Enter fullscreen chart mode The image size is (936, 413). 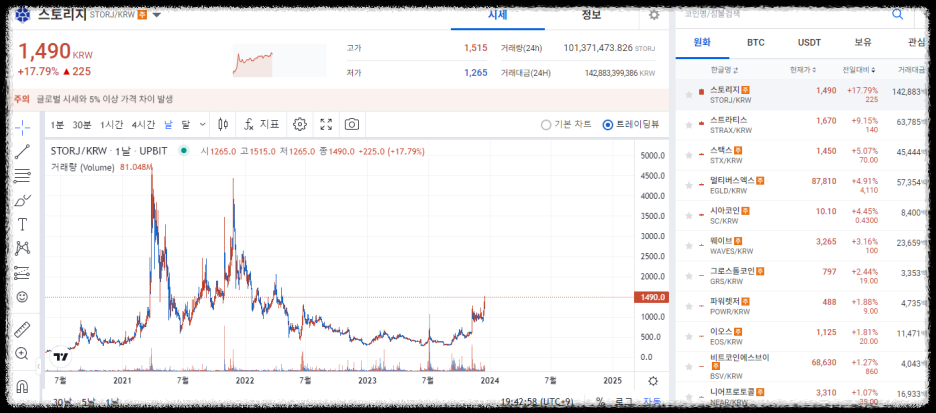(326, 124)
